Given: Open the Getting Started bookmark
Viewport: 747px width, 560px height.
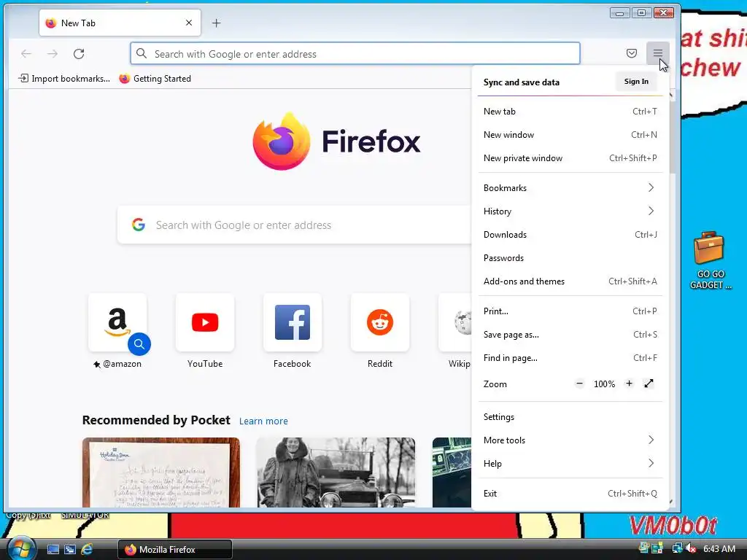Looking at the screenshot, I should [x=155, y=79].
